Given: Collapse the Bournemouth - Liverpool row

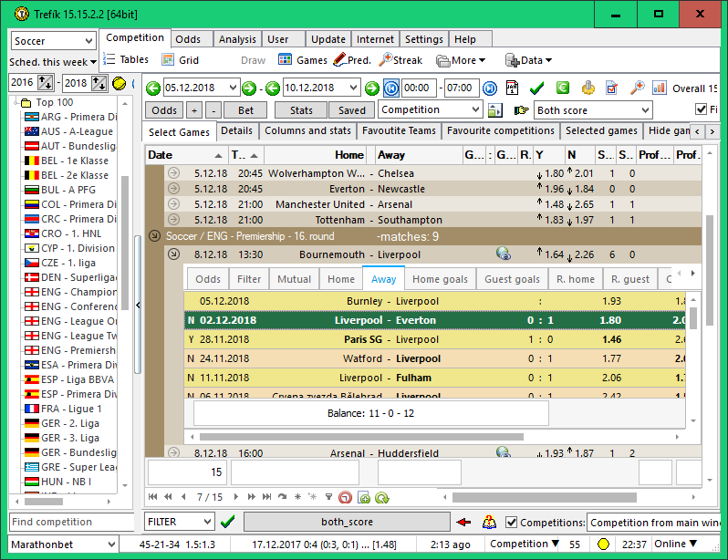Looking at the screenshot, I should pyautogui.click(x=173, y=254).
